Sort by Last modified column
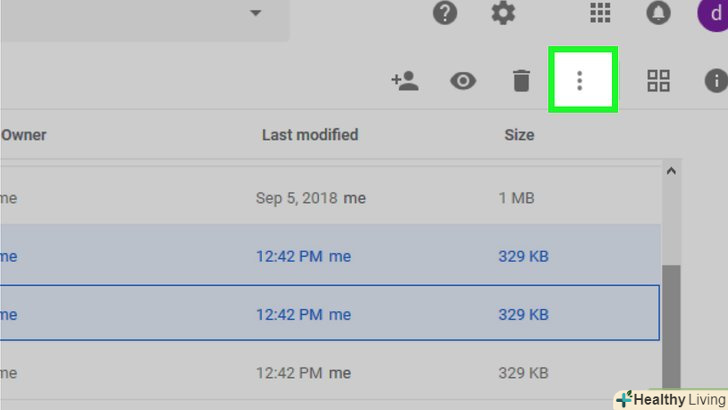The width and height of the screenshot is (728, 410). pyautogui.click(x=309, y=135)
